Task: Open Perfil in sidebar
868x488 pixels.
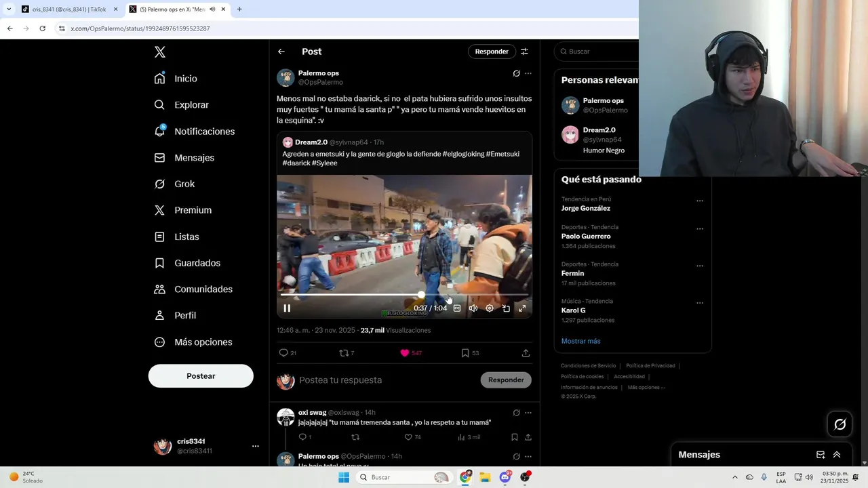Action: (175, 315)
